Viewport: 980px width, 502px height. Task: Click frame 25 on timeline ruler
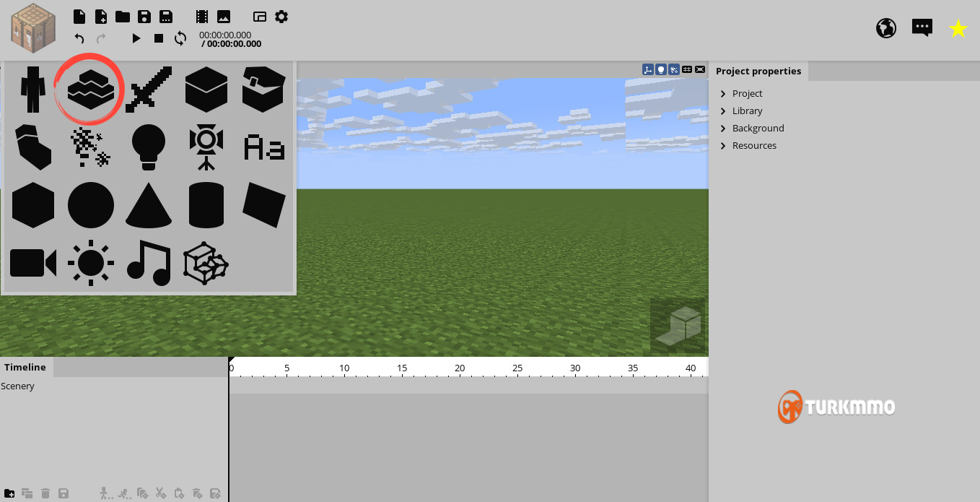517,368
